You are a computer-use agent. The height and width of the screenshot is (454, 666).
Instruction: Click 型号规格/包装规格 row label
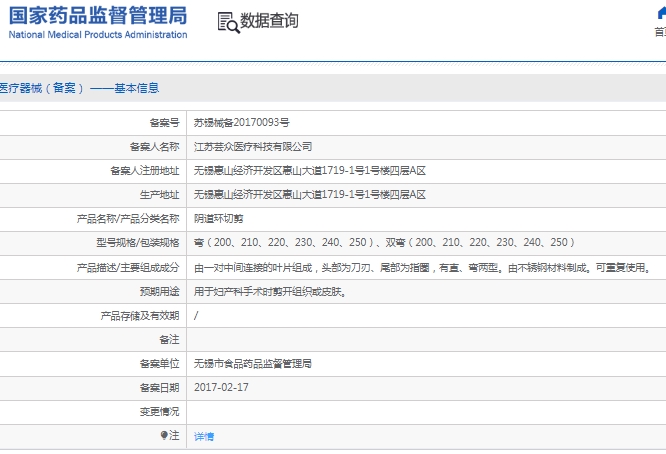pos(138,243)
